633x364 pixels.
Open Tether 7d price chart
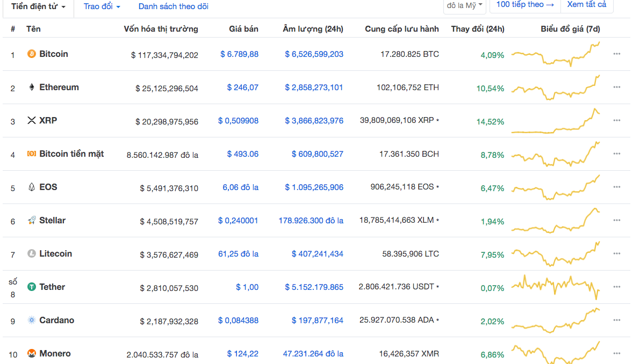point(556,287)
